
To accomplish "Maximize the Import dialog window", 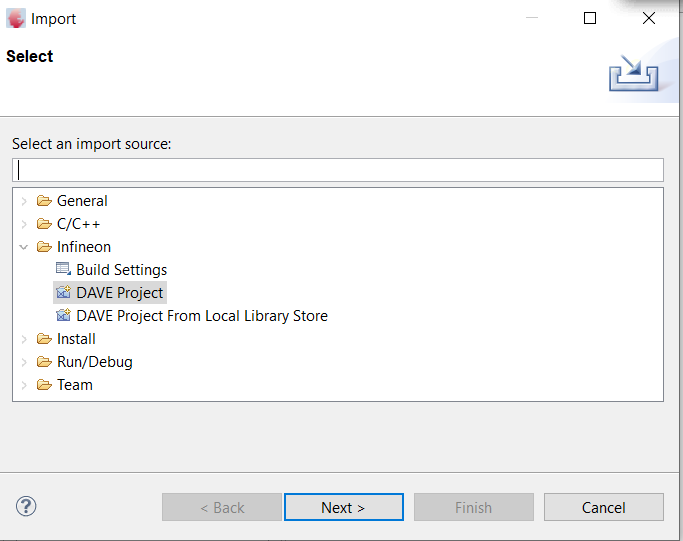I will [x=590, y=18].
